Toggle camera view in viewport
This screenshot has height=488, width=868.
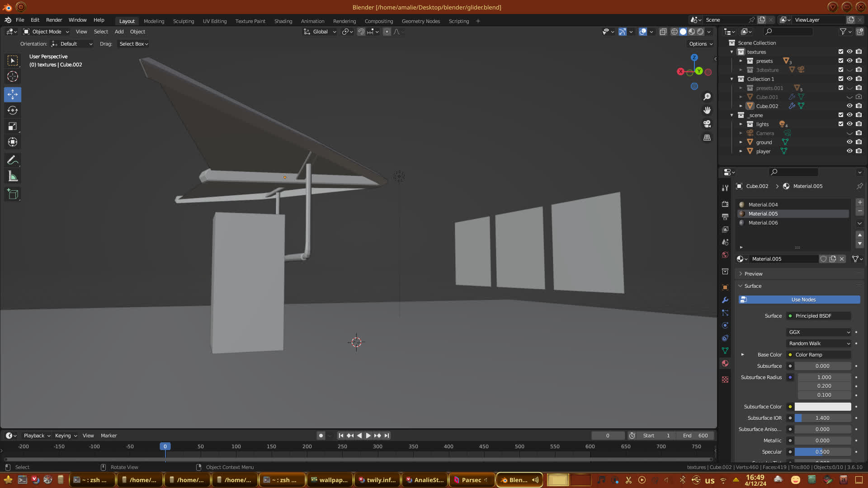(707, 124)
